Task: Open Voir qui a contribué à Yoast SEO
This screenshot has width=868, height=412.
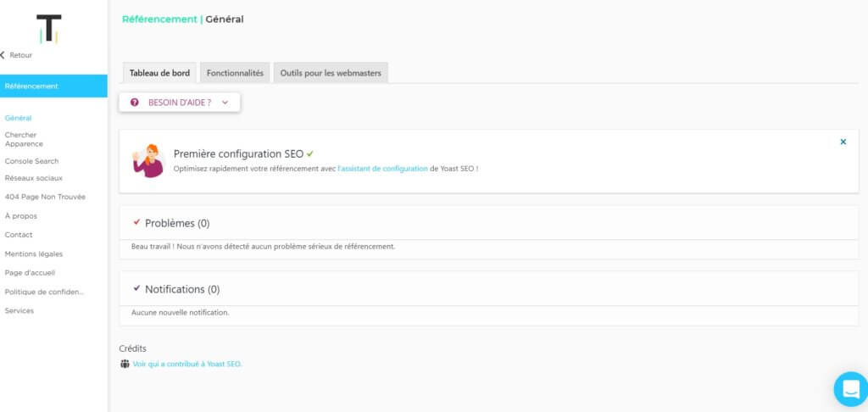Action: (186, 364)
